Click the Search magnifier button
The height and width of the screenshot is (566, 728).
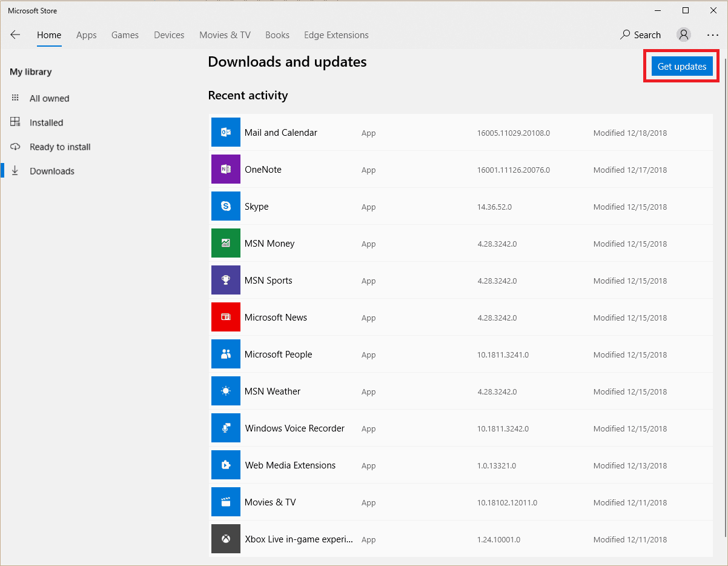pos(640,35)
